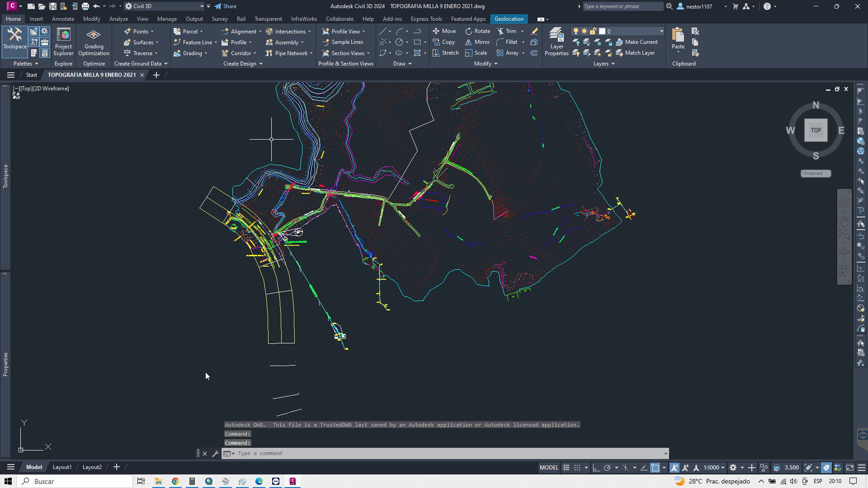868x488 pixels.
Task: Toggle annotation visibility in status bar
Action: click(675, 468)
